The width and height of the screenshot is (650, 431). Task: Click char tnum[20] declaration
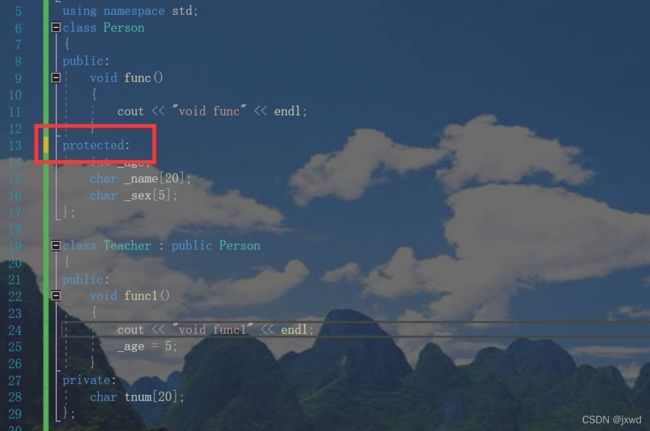[x=137, y=397]
